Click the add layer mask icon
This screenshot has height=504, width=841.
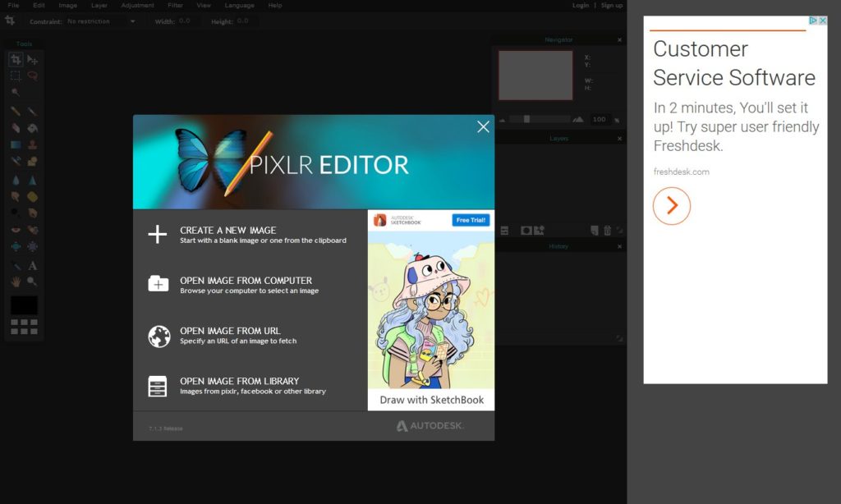526,231
